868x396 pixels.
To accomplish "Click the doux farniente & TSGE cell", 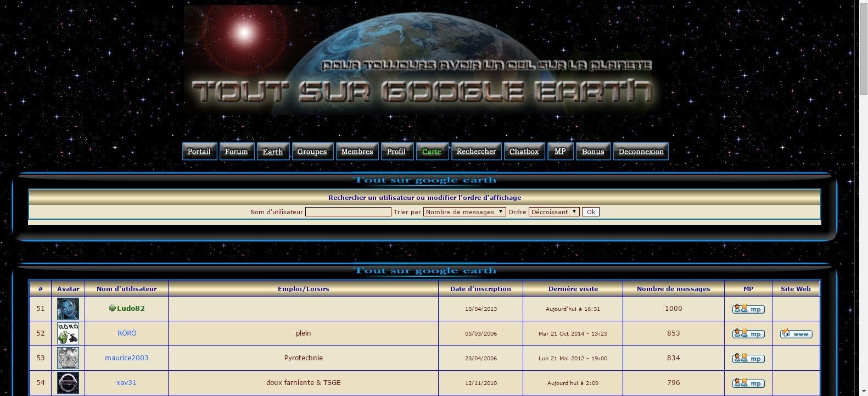I will pyautogui.click(x=304, y=383).
